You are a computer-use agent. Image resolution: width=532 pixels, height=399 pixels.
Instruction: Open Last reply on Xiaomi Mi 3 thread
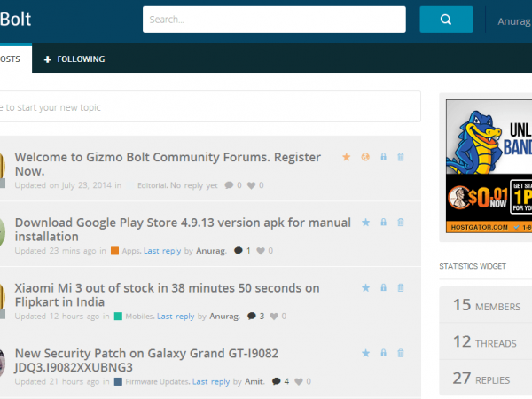(176, 317)
